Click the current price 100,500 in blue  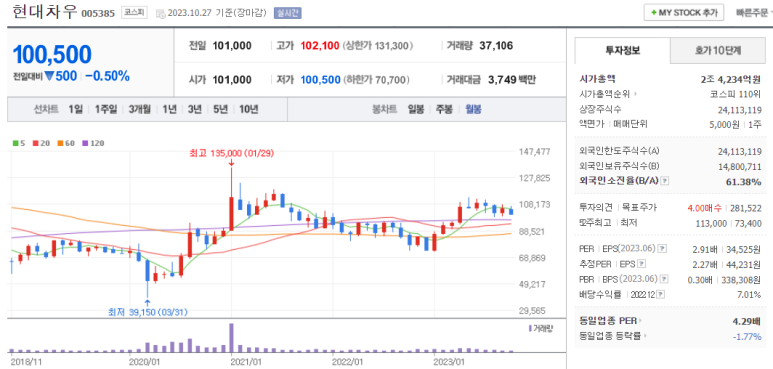point(52,54)
